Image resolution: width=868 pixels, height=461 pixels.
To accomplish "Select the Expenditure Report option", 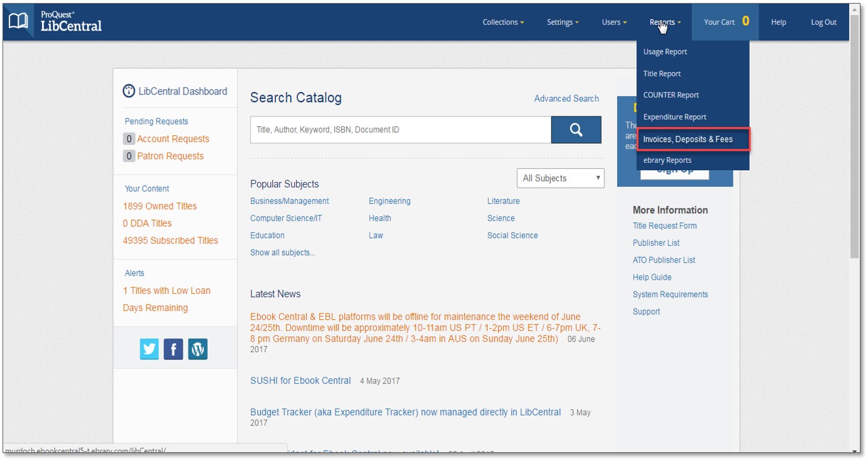I will click(675, 116).
